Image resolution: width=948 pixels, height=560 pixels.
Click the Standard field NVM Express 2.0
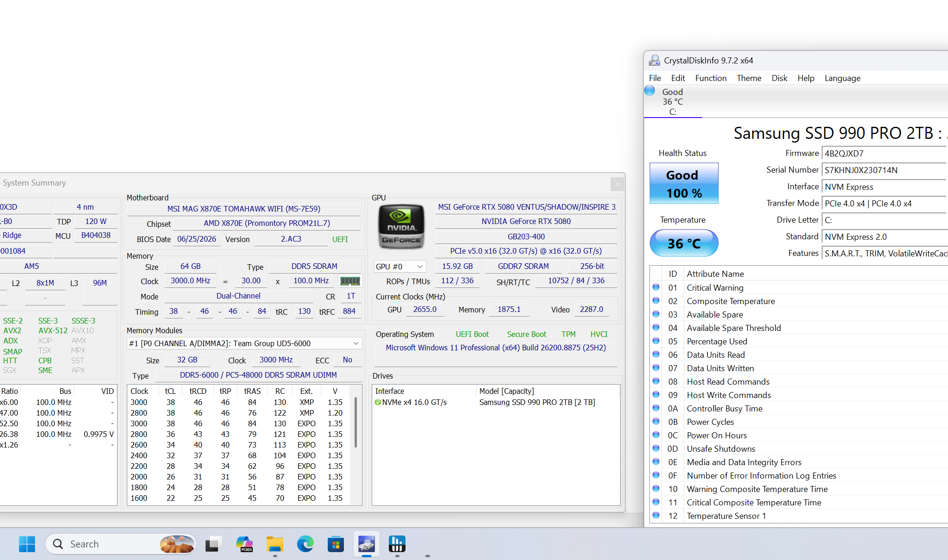tap(885, 237)
